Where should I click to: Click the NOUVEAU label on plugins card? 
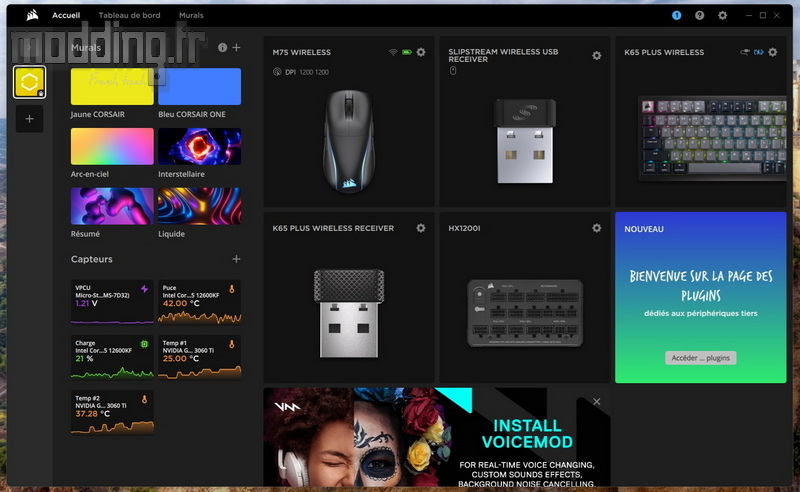click(x=644, y=229)
